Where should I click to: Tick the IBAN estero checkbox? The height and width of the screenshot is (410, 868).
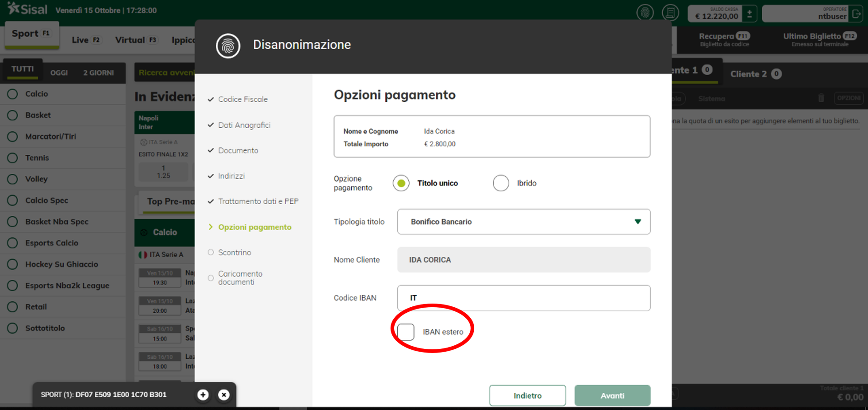(406, 332)
